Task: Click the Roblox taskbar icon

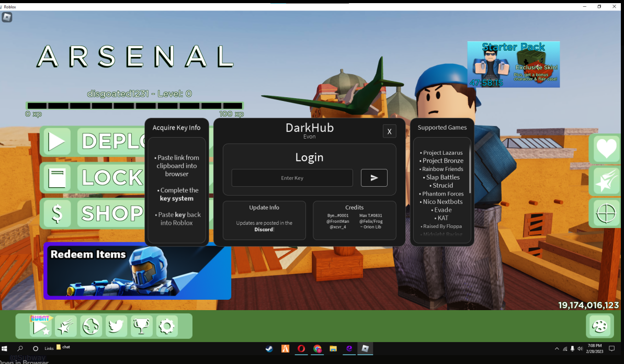Action: click(365, 349)
